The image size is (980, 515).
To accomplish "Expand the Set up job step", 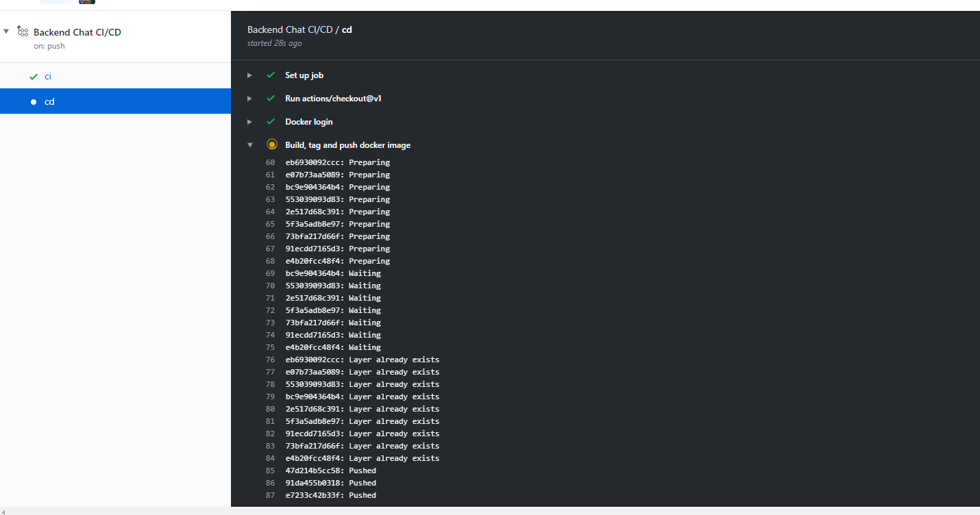I will pos(250,75).
